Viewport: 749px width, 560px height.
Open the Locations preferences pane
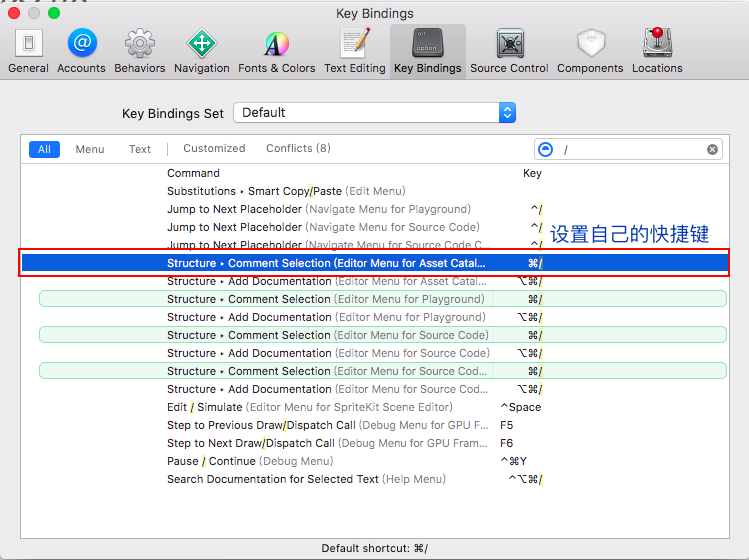coord(657,51)
